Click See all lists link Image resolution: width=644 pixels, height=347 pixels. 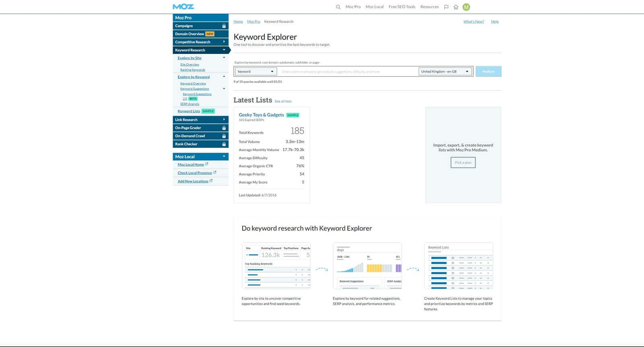283,101
